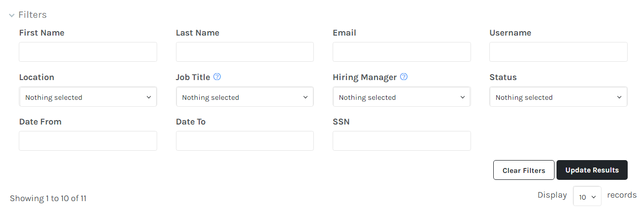
Task: Open the Hiring Manager help icon
Action: [404, 77]
